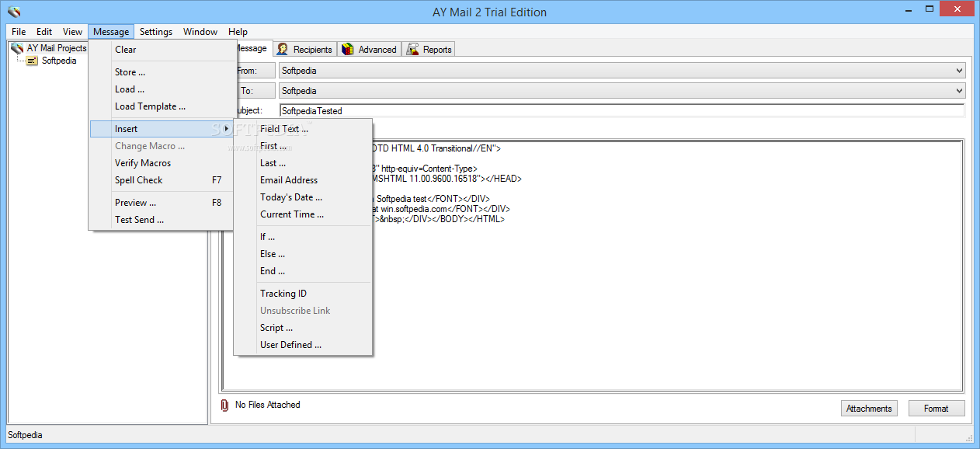Viewport: 980px width, 449px height.
Task: Insert End ... condition
Action: point(304,271)
